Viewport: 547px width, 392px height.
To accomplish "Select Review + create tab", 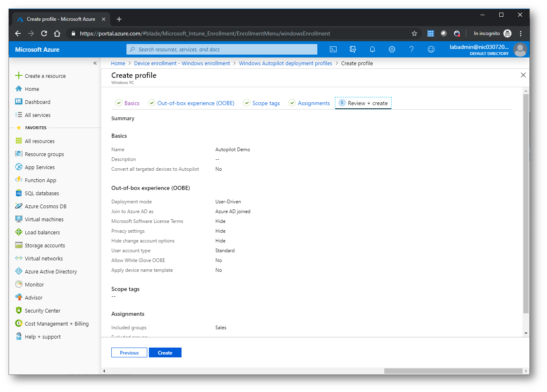I will [x=363, y=103].
